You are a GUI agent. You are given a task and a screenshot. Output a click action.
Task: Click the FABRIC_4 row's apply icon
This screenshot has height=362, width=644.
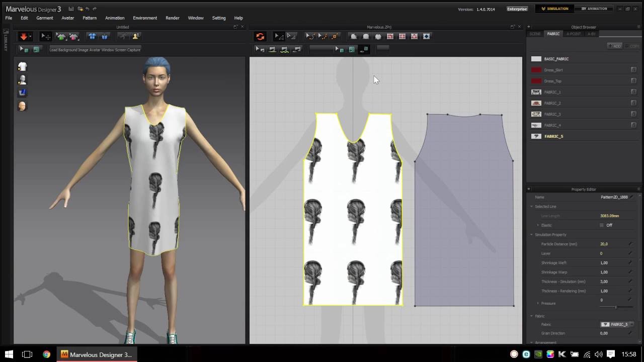(633, 125)
